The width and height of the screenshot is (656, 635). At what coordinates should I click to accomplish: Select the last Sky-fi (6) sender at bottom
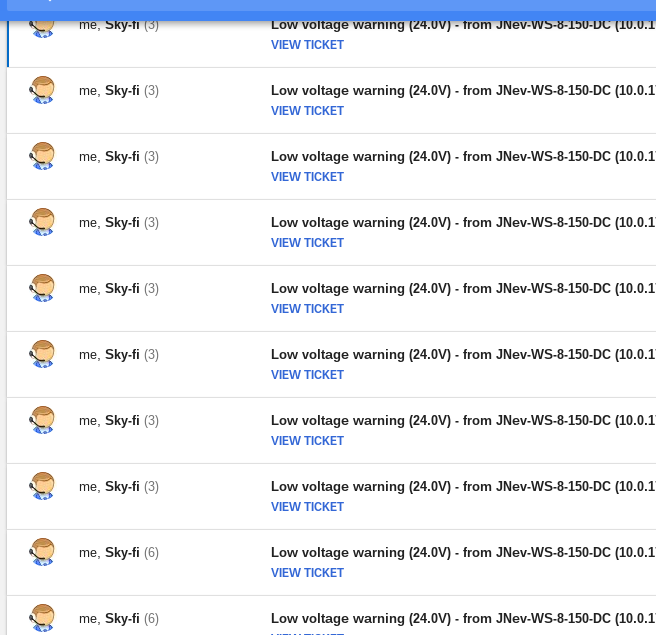118,618
